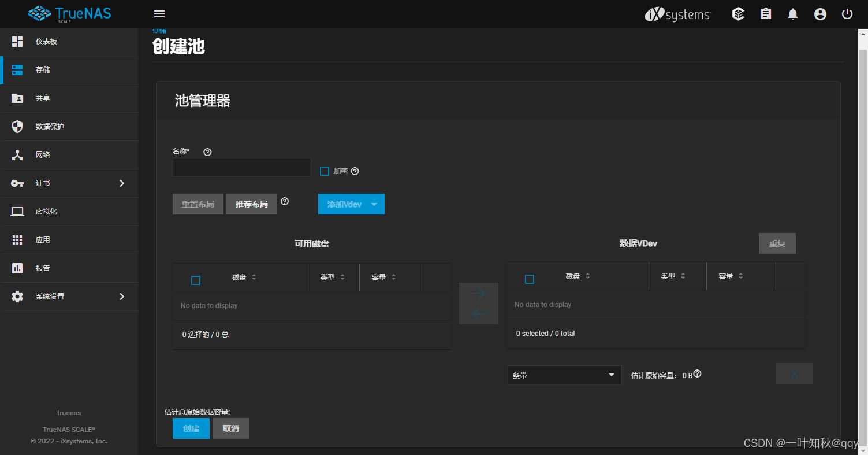Click the 报告 chart icon

tap(17, 268)
